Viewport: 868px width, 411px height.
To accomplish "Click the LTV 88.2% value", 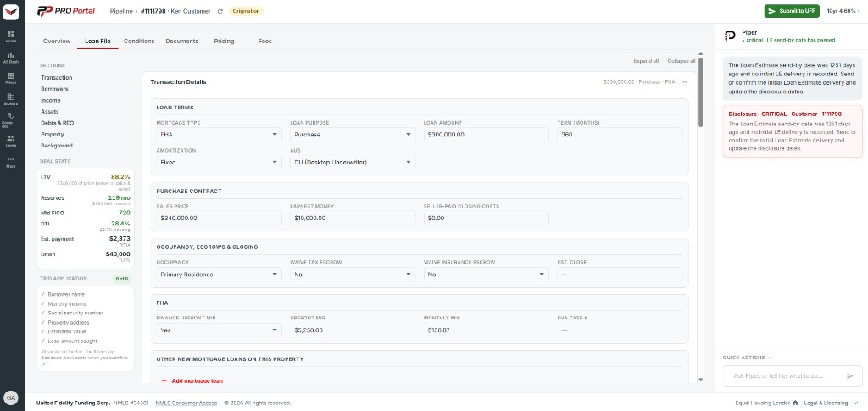I will (120, 177).
